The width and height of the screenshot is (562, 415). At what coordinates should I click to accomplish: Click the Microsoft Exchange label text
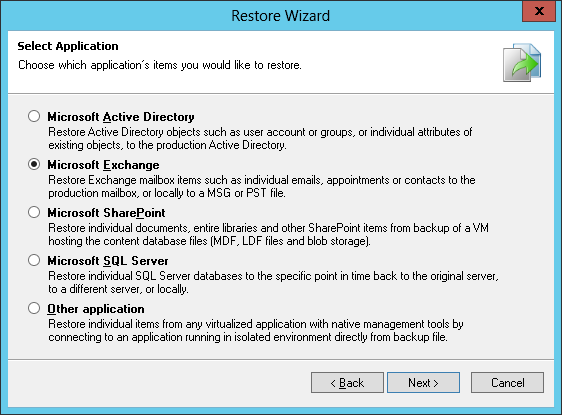103,165
